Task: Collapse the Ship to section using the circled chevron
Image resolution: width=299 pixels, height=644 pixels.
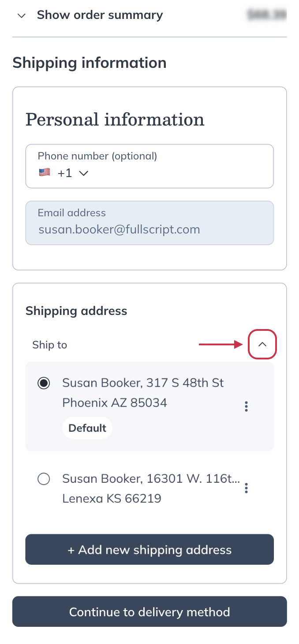Action: pos(262,344)
